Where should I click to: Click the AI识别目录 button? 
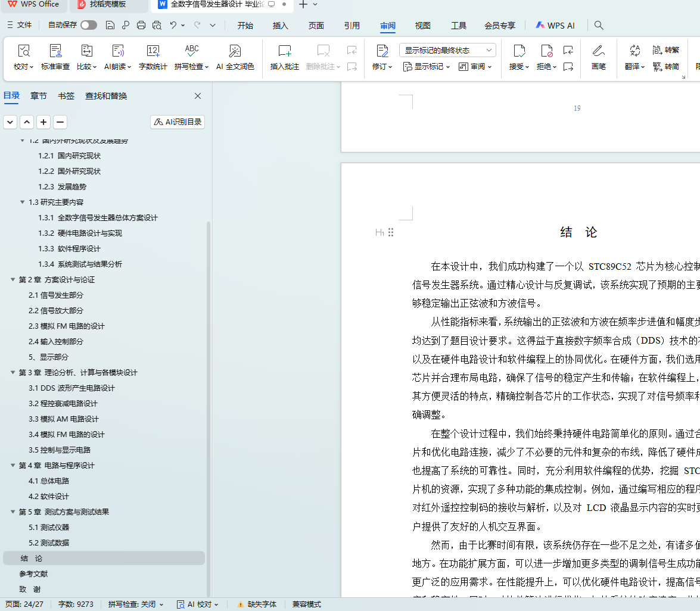[178, 122]
